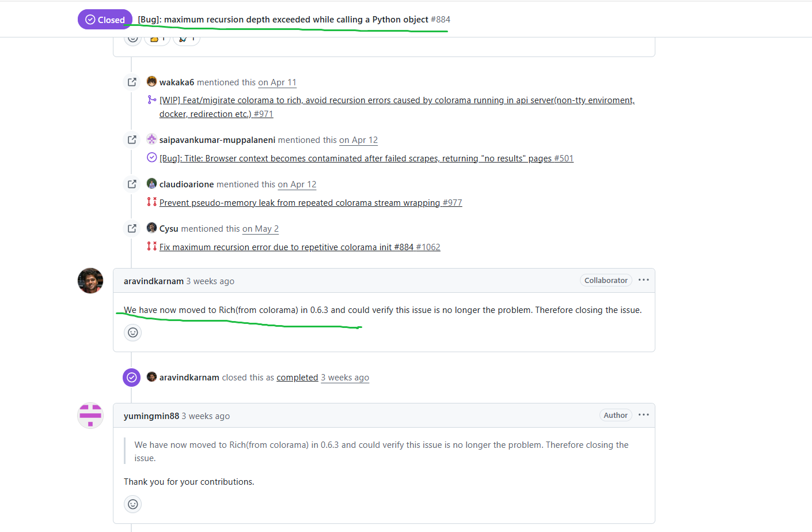Open the kebab menu on aravindkarnam's comment
The height and width of the screenshot is (532, 812).
[x=643, y=280]
